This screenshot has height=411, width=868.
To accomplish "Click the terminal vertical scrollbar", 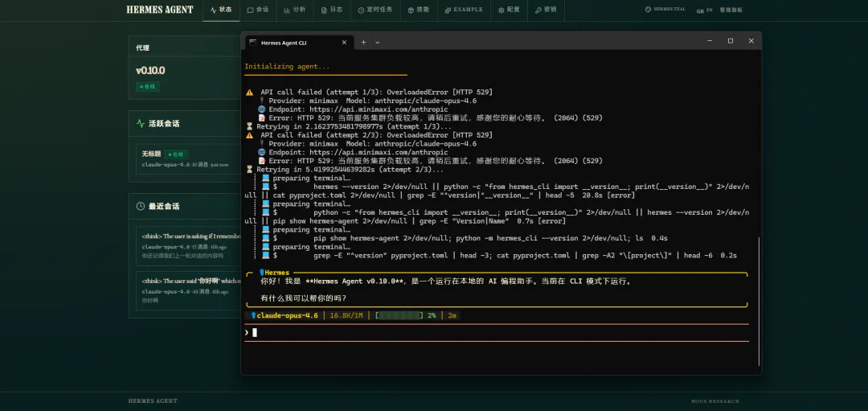I will tap(759, 302).
